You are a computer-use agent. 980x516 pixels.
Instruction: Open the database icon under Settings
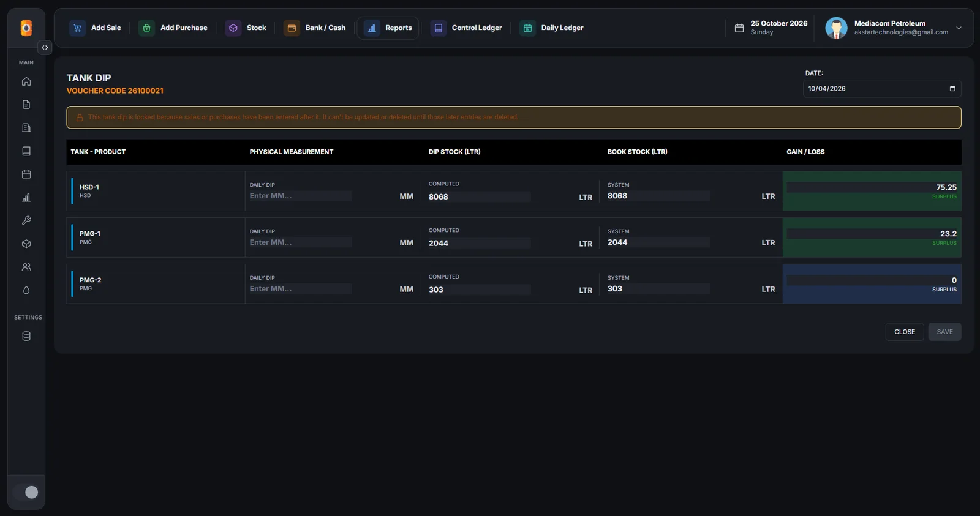click(26, 336)
